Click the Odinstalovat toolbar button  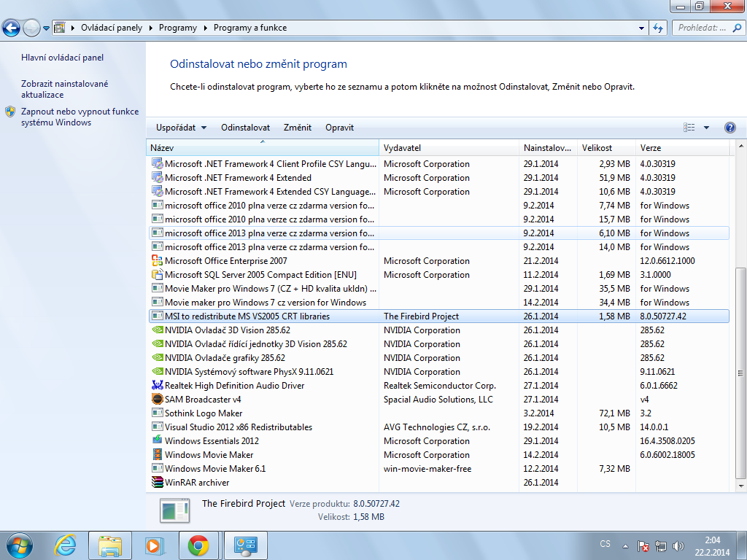click(x=245, y=128)
